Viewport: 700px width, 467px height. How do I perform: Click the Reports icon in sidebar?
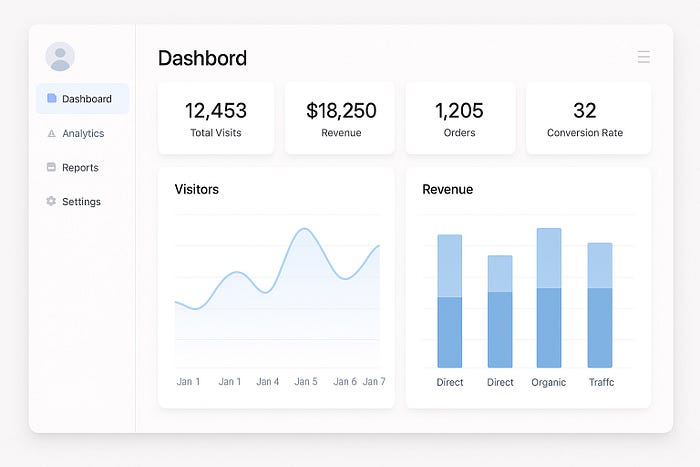51,167
